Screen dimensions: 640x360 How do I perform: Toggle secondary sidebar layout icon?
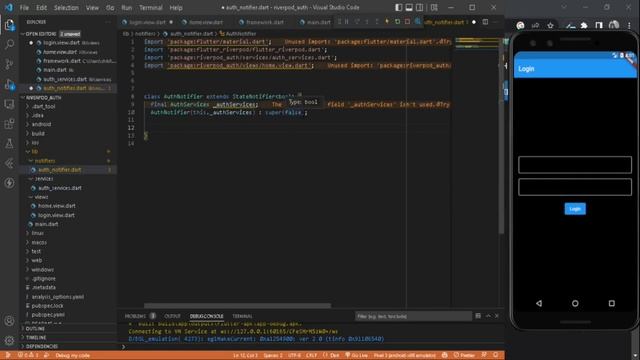click(x=420, y=7)
